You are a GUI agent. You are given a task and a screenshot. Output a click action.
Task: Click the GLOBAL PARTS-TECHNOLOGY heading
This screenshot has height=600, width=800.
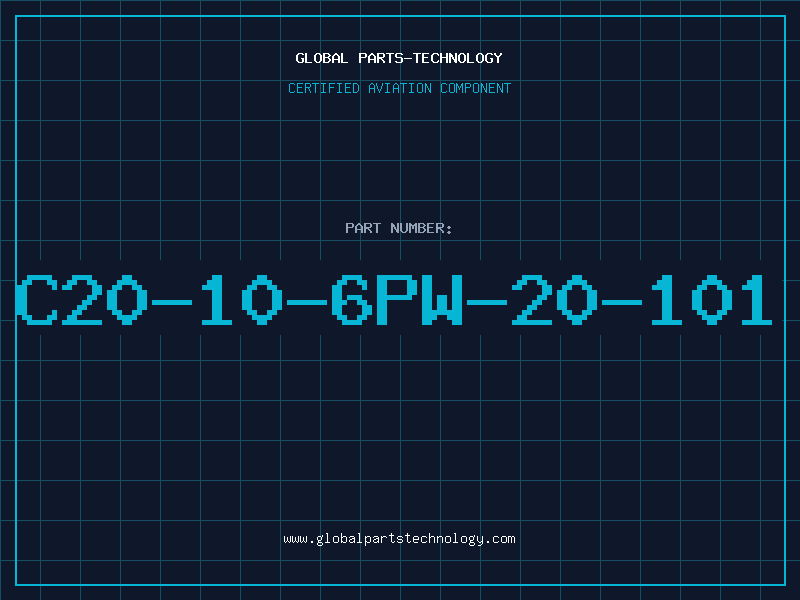(399, 58)
